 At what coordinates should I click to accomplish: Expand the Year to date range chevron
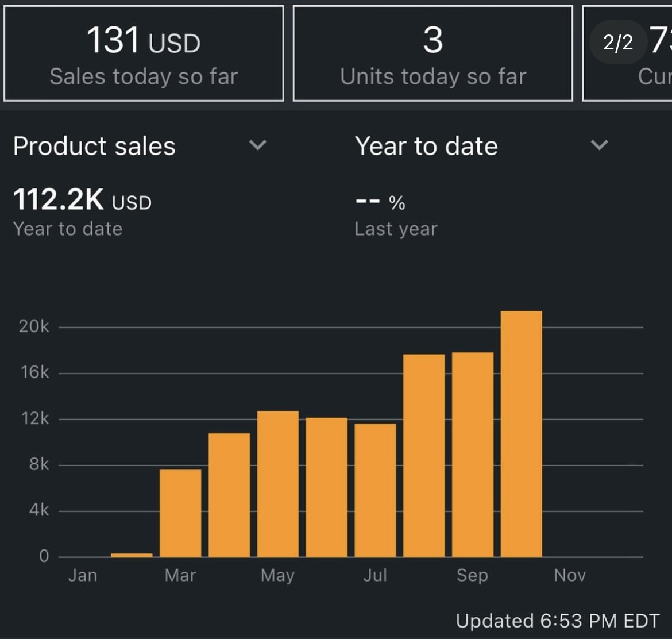click(x=599, y=145)
